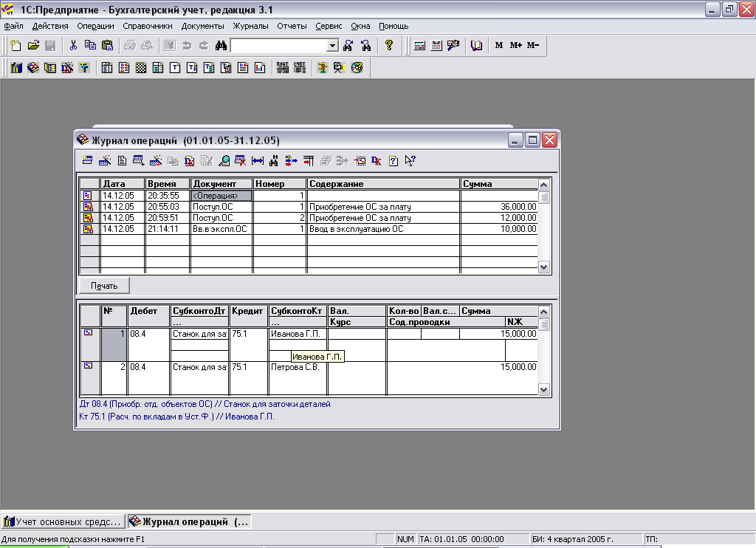The image size is (756, 548).
Task: Open the open-book icon beside the memory buttons
Action: [x=476, y=45]
